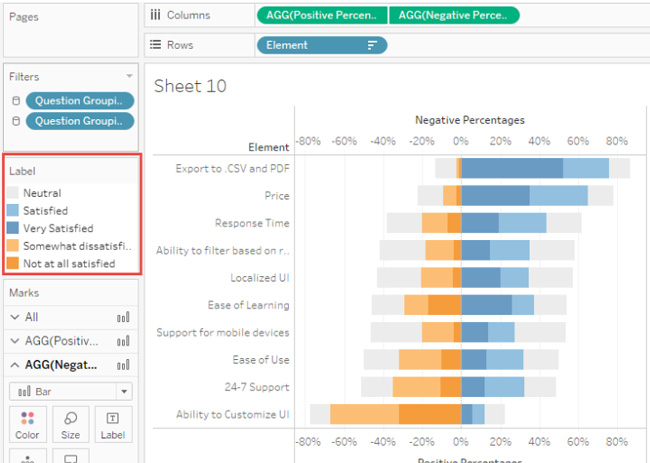Viewport: 650px width, 463px height.
Task: Open the Filters shelf dropdown arrow
Action: (x=128, y=77)
